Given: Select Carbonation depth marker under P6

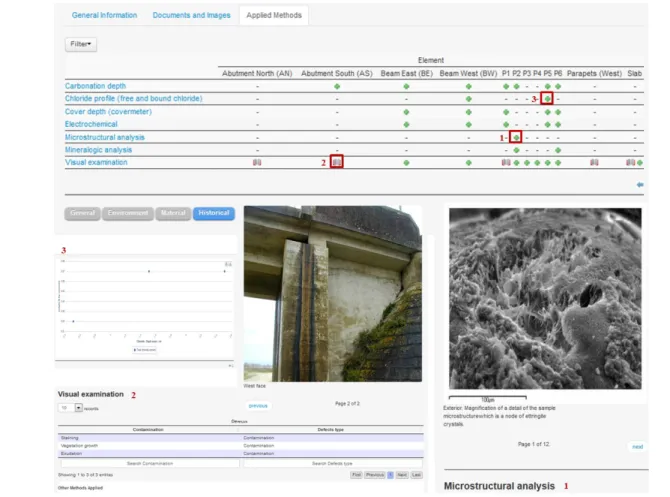Looking at the screenshot, I should point(558,86).
